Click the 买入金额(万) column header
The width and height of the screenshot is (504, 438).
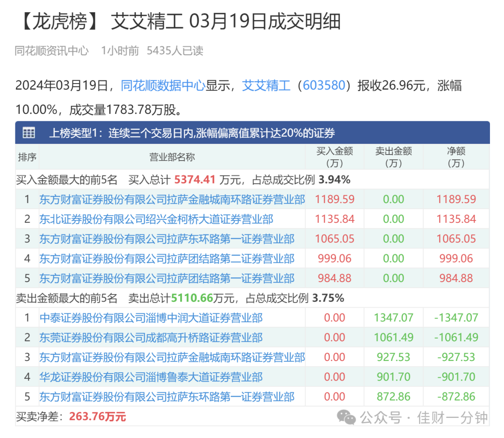335,157
